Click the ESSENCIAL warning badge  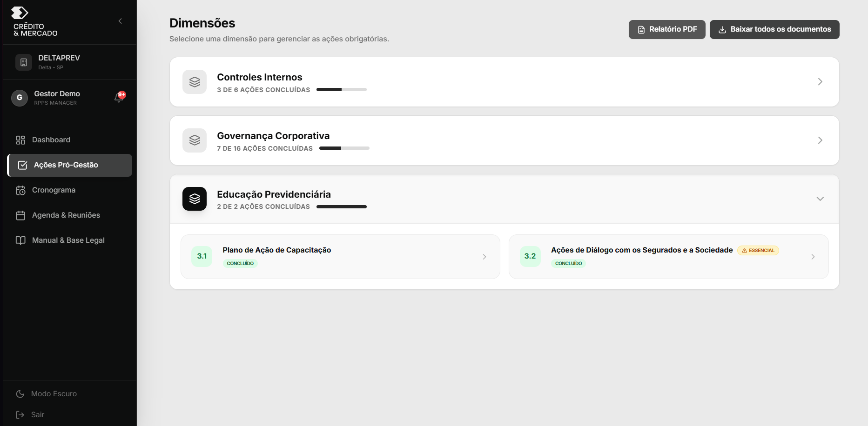pyautogui.click(x=758, y=251)
